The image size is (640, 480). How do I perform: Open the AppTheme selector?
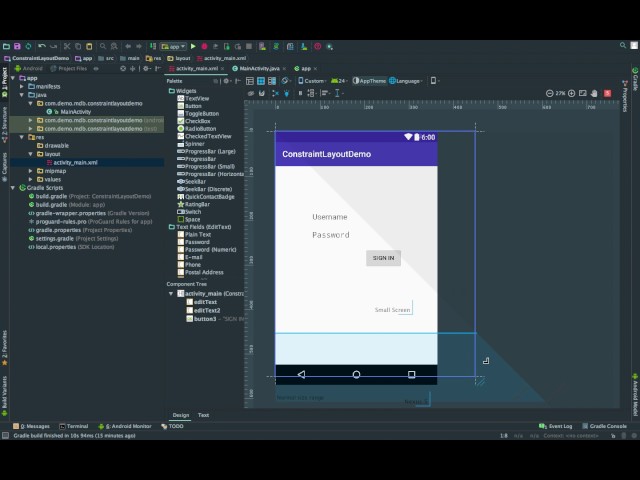[x=369, y=81]
